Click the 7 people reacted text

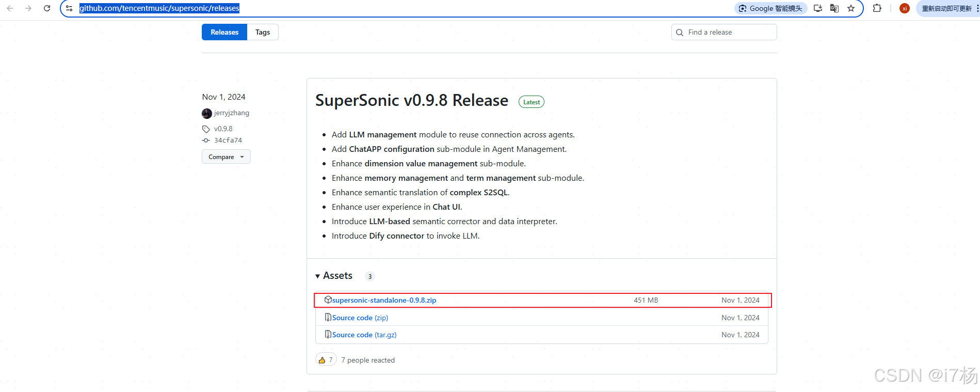pyautogui.click(x=368, y=360)
